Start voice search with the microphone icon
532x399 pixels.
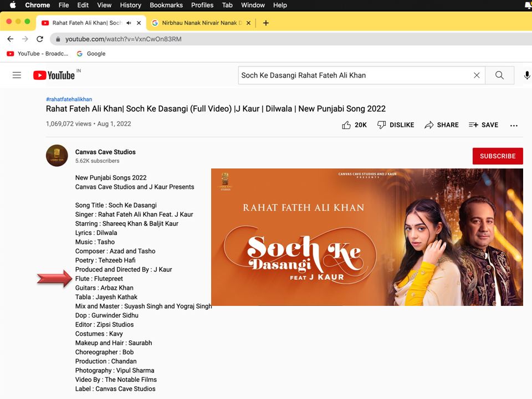(x=526, y=75)
